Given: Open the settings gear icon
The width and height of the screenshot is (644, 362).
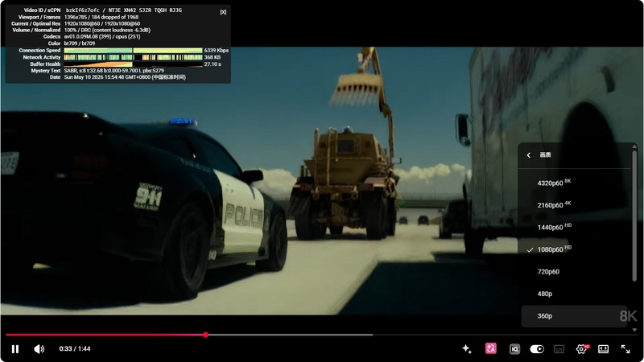Looking at the screenshot, I should pos(581,349).
